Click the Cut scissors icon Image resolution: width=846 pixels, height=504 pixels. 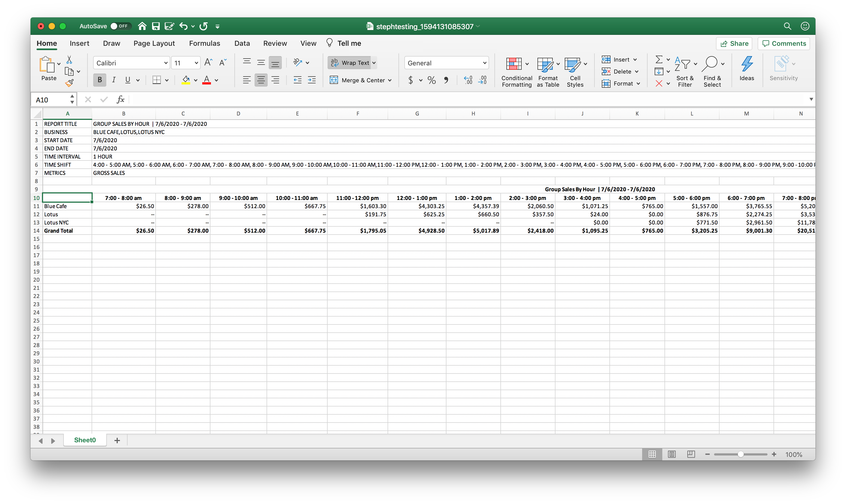(x=69, y=60)
